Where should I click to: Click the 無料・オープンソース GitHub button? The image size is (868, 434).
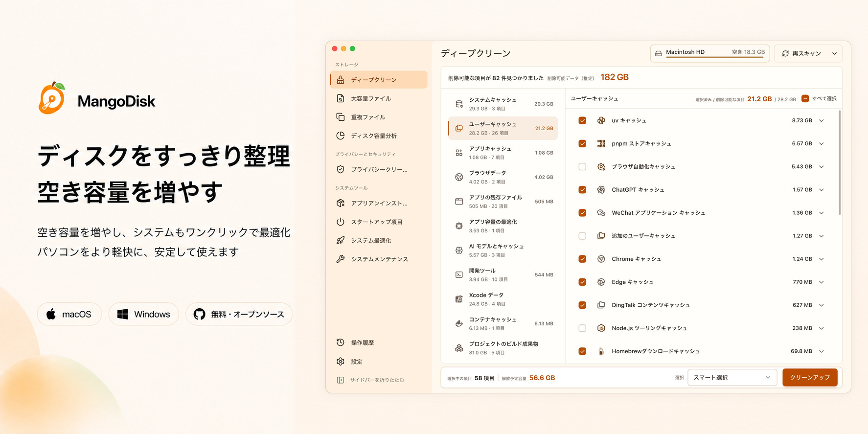239,314
